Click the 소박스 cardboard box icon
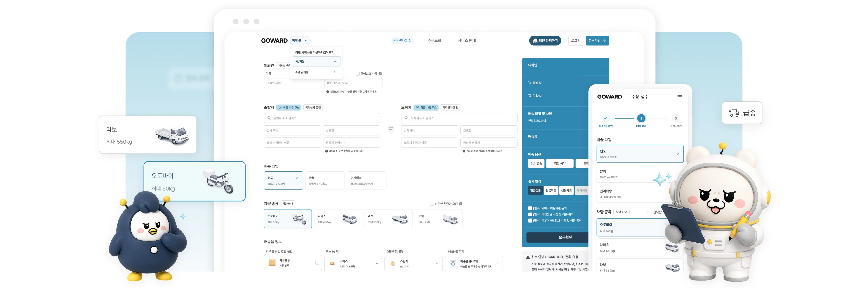Viewport: 868px width, 288px height. 332,264
